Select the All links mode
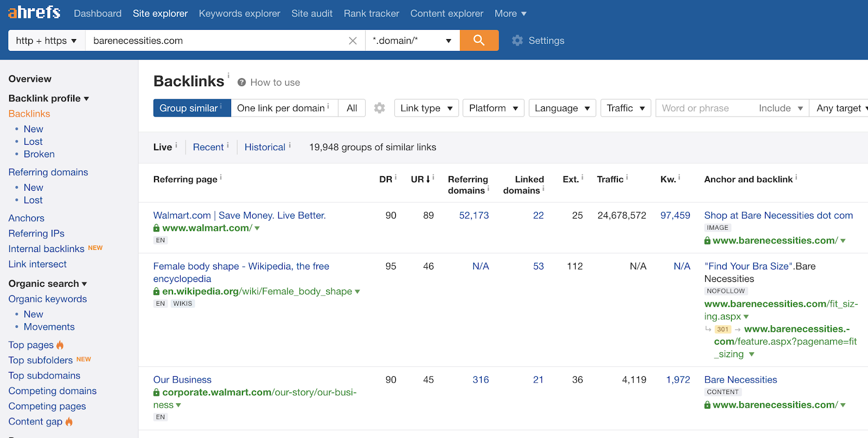The height and width of the screenshot is (438, 868). [352, 108]
